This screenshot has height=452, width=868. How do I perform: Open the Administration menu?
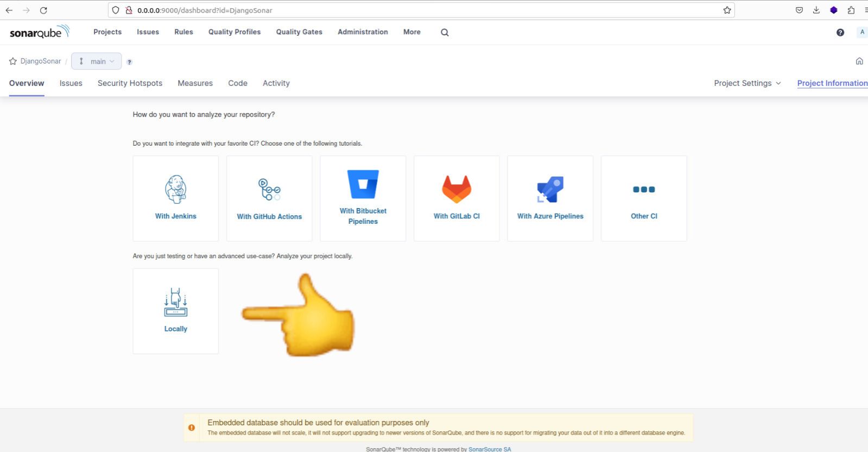tap(363, 32)
